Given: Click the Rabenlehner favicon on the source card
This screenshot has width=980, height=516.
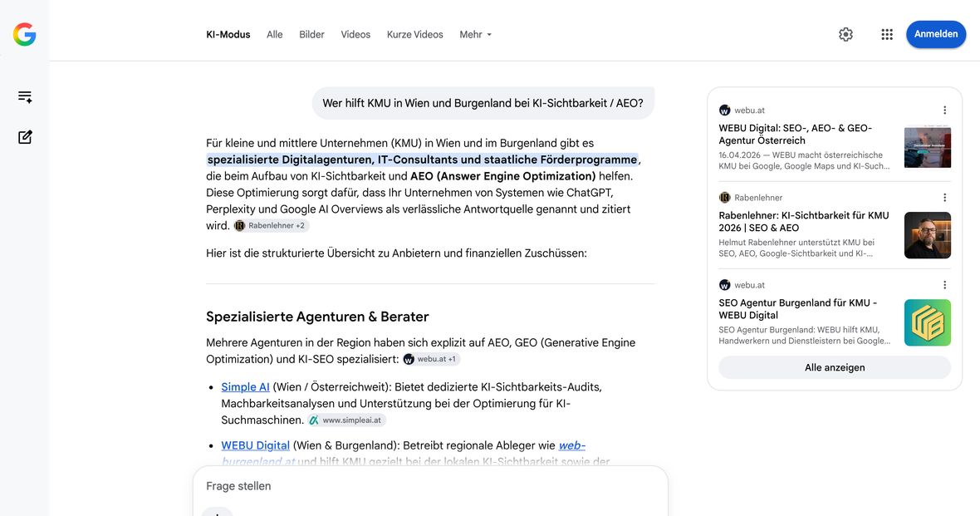Looking at the screenshot, I should tap(724, 198).
